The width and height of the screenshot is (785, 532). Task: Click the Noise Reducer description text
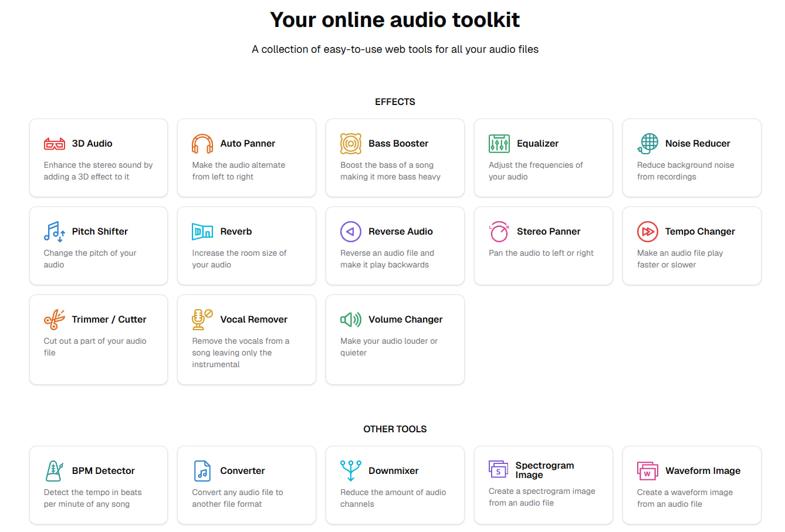(x=685, y=171)
